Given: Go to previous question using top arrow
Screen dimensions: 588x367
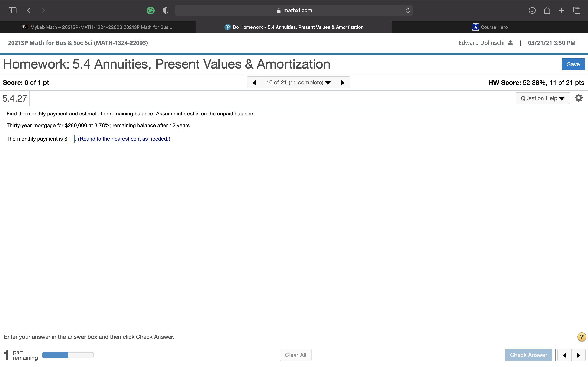Looking at the screenshot, I should point(254,83).
